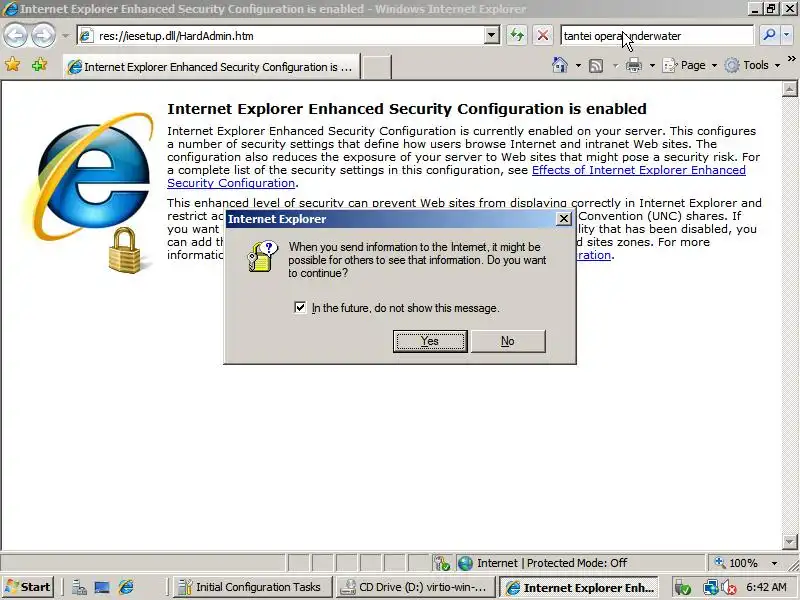Click the Add to Favorites icon
800x600 pixels.
39,65
